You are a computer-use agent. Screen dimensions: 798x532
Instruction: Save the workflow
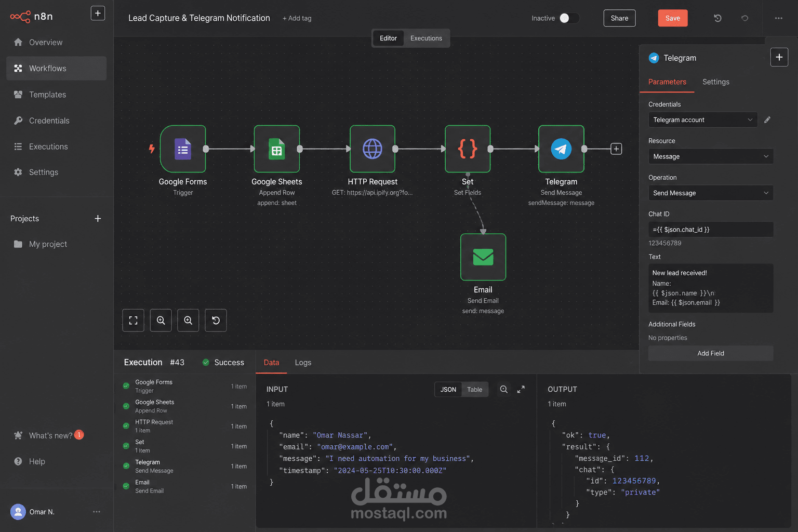(x=673, y=18)
